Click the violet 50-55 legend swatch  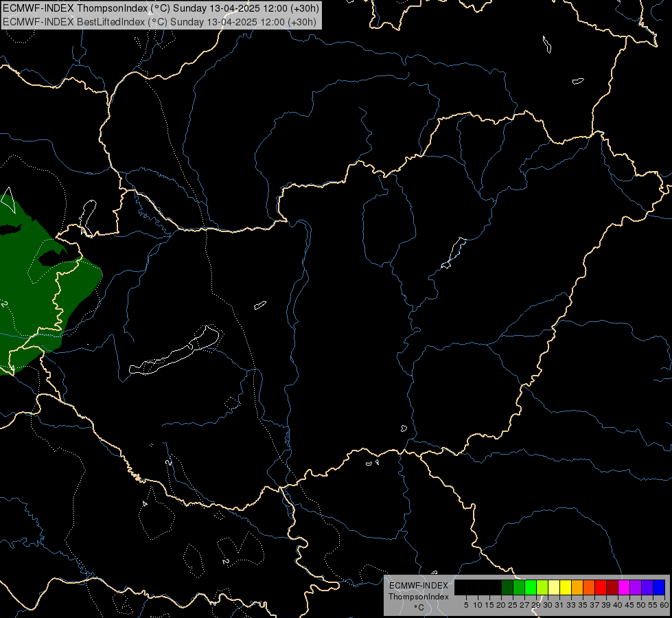pos(647,587)
